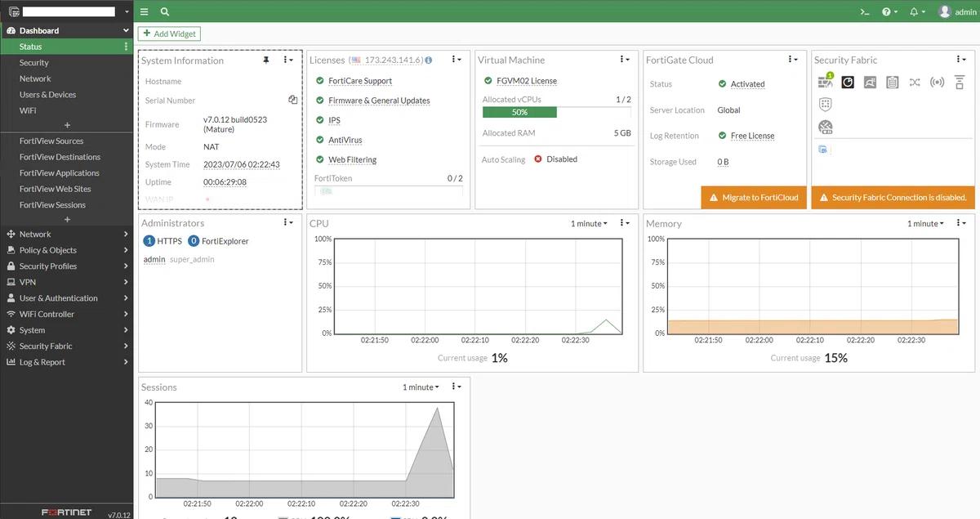Image resolution: width=980 pixels, height=519 pixels.
Task: Open FortiGate Cloud widget options menu
Action: (792, 59)
